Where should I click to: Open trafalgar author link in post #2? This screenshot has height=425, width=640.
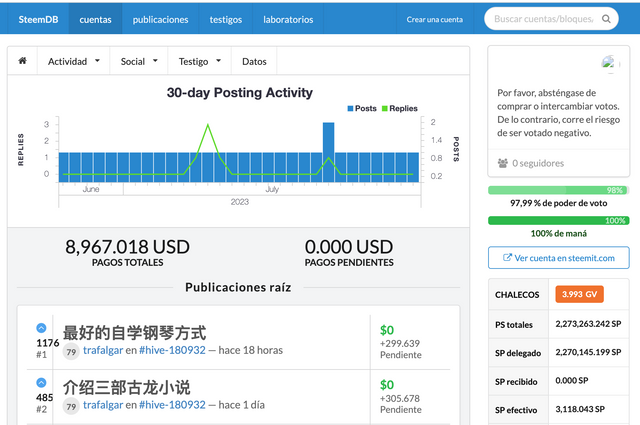click(103, 405)
